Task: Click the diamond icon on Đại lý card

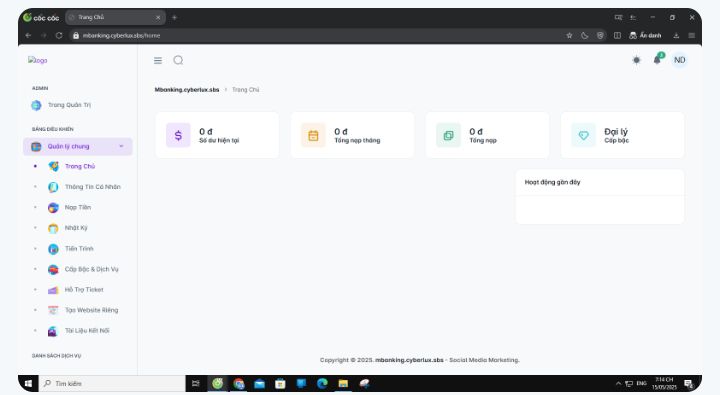Action: point(583,135)
